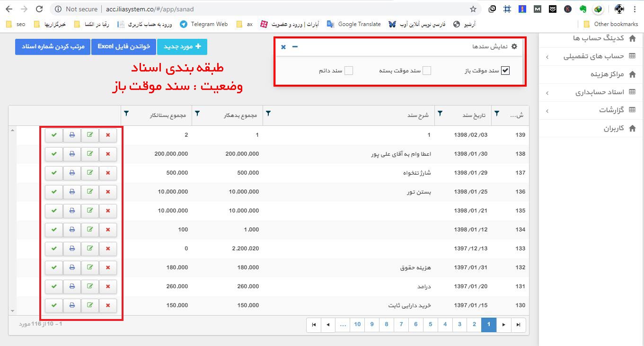Go to page 10 in pagination
Viewport: 644px width, 346px height.
click(x=357, y=325)
